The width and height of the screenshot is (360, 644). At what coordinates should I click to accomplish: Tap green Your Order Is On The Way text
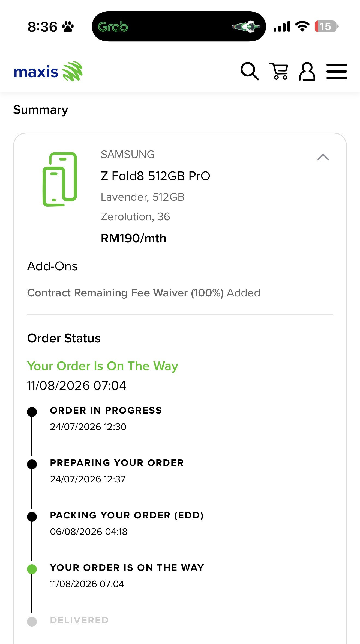103,366
